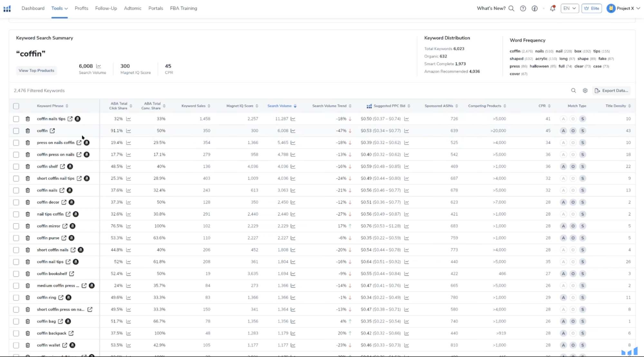Select the 'coffin ring' row checkbox
The image size is (644, 357).
point(16,297)
